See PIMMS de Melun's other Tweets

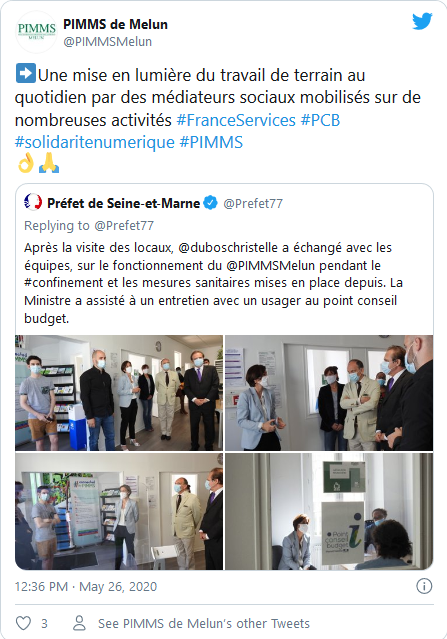[204, 624]
